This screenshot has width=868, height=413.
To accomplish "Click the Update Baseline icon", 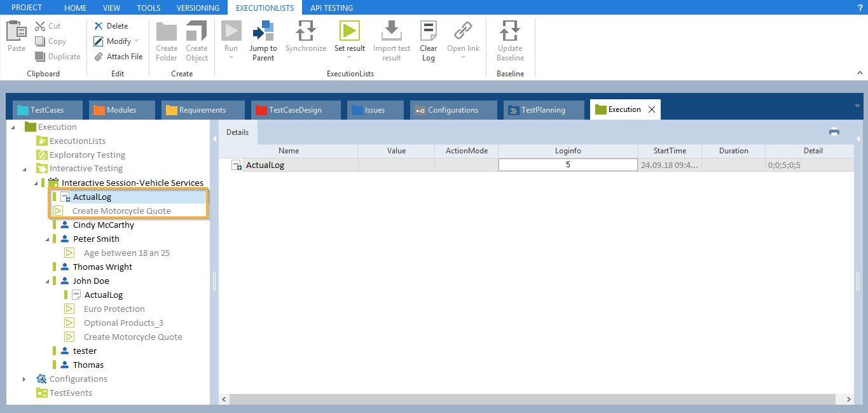I will tap(509, 31).
